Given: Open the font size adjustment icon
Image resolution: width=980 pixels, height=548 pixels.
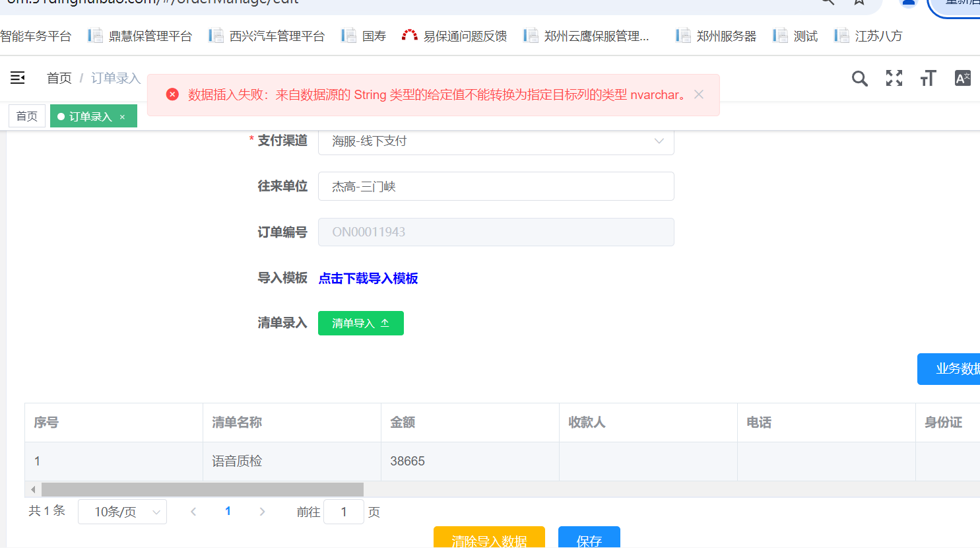Looking at the screenshot, I should point(928,79).
